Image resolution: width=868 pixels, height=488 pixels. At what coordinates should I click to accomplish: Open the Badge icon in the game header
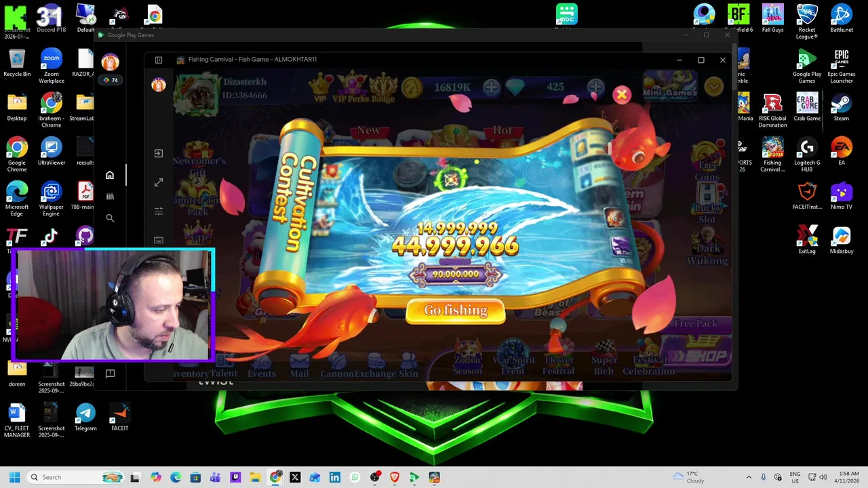(x=383, y=88)
